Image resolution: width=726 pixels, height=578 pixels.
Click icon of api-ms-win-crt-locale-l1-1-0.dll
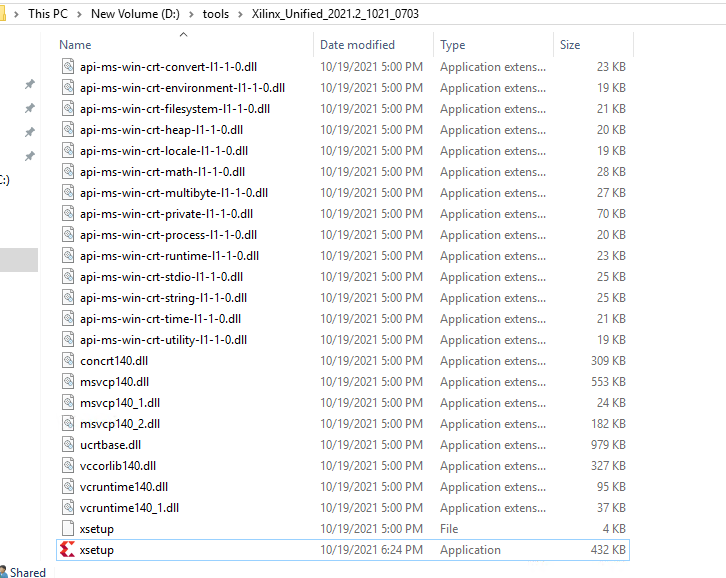(x=68, y=150)
